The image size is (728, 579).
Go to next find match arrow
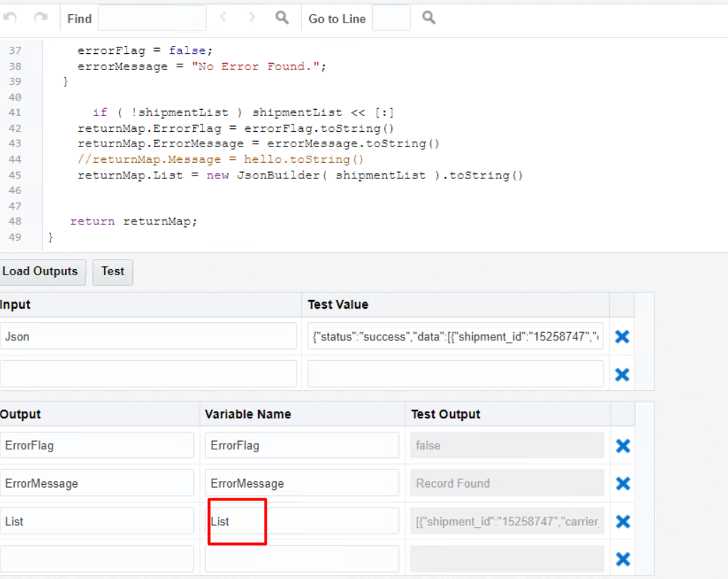[252, 18]
